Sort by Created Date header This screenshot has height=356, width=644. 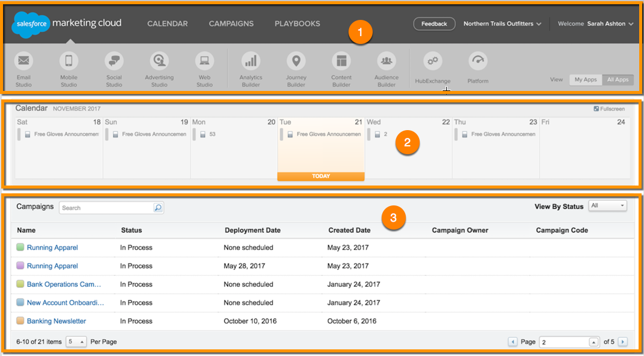(x=350, y=231)
